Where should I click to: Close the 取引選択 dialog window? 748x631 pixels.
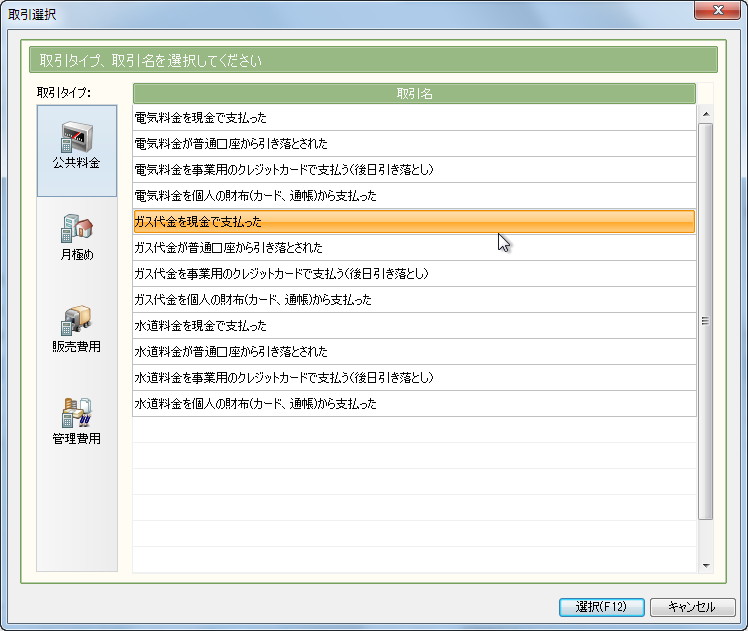(717, 10)
